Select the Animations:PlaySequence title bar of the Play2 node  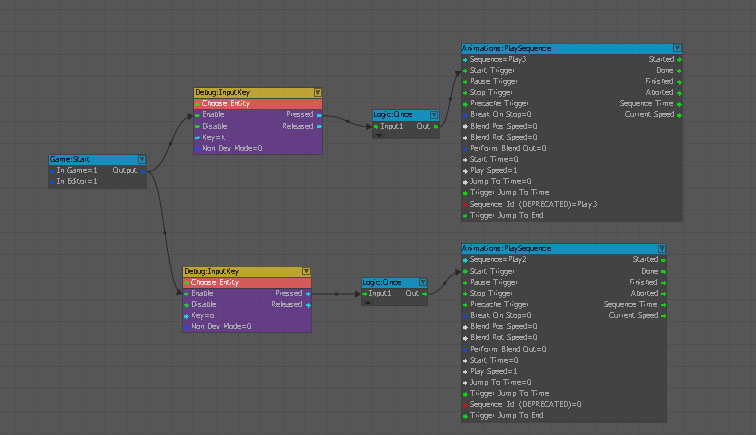(564, 248)
